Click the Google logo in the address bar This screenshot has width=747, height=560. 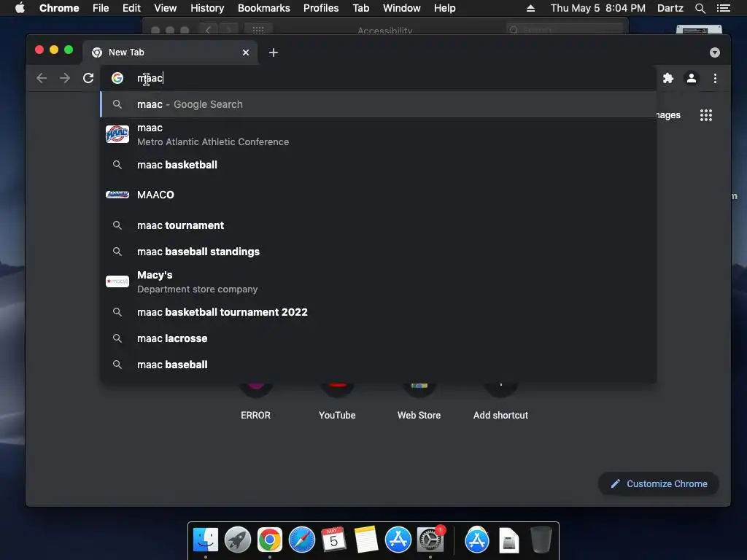point(117,78)
